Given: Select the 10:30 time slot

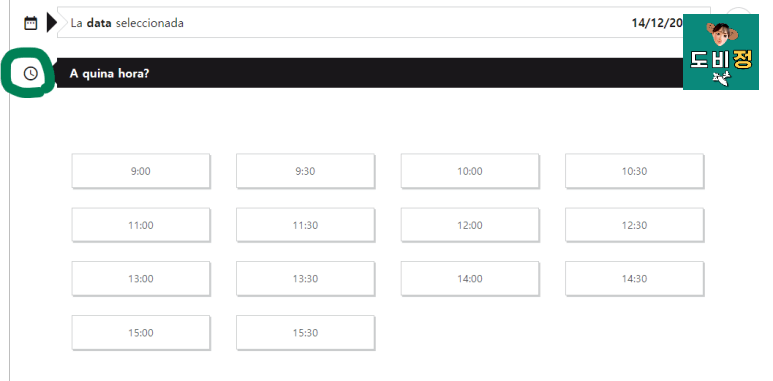Looking at the screenshot, I should click(x=634, y=171).
